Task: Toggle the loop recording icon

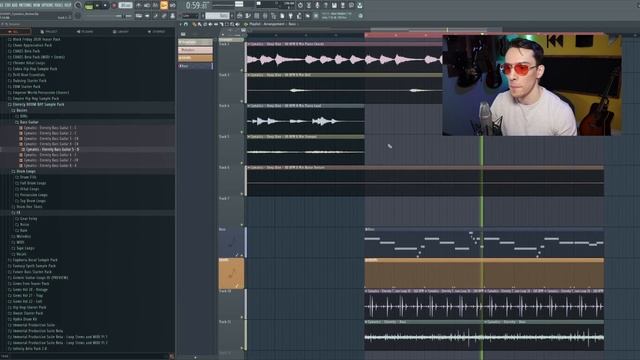Action: (172, 5)
